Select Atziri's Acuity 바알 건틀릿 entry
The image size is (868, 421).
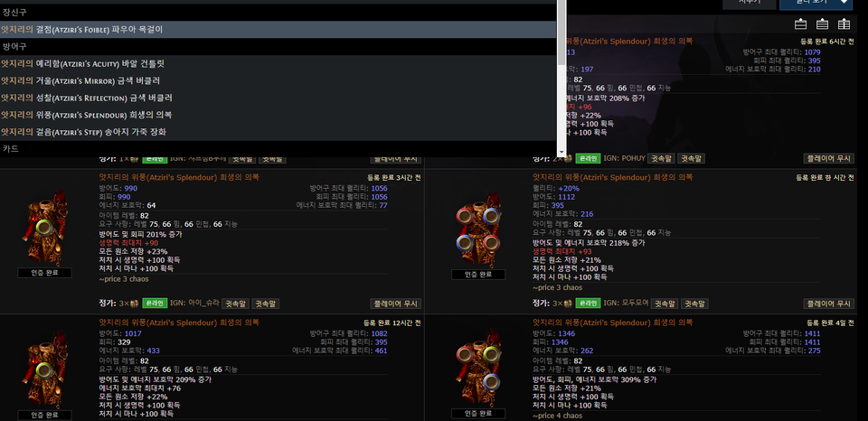click(83, 63)
